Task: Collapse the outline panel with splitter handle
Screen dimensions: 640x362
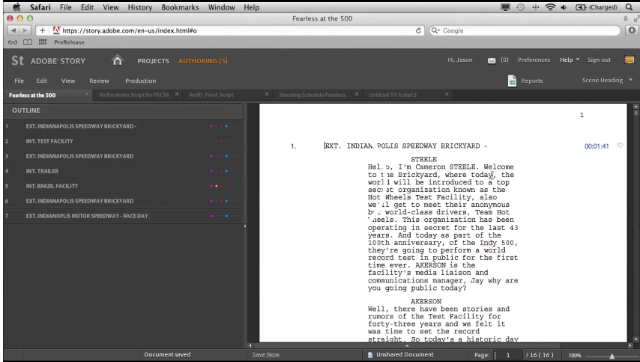Action: point(245,226)
